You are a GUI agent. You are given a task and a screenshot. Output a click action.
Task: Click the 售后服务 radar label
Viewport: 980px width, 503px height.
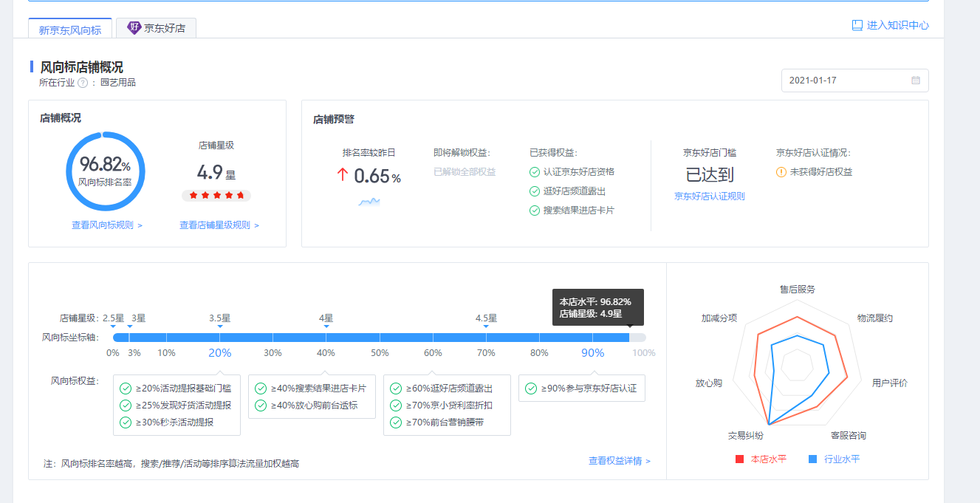[798, 290]
